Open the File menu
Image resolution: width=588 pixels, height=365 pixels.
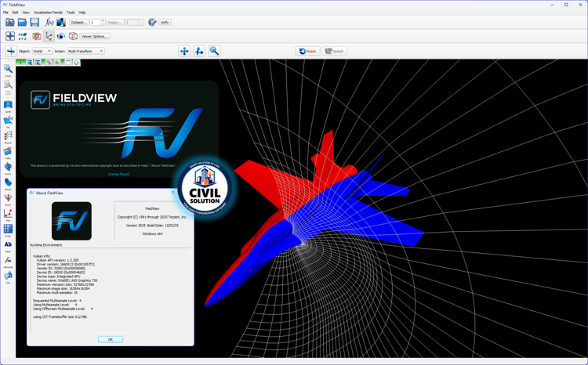[5, 13]
